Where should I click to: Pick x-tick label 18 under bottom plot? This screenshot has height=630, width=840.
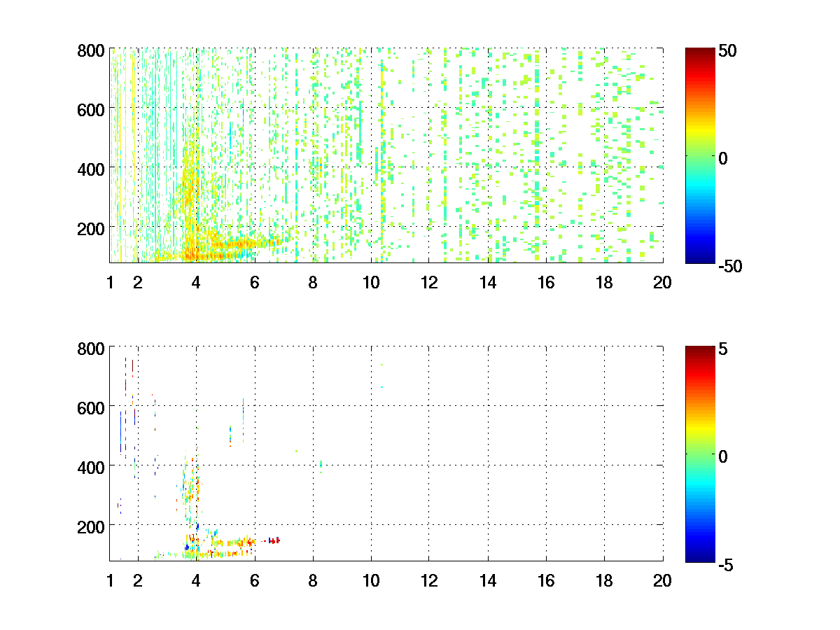pos(604,580)
